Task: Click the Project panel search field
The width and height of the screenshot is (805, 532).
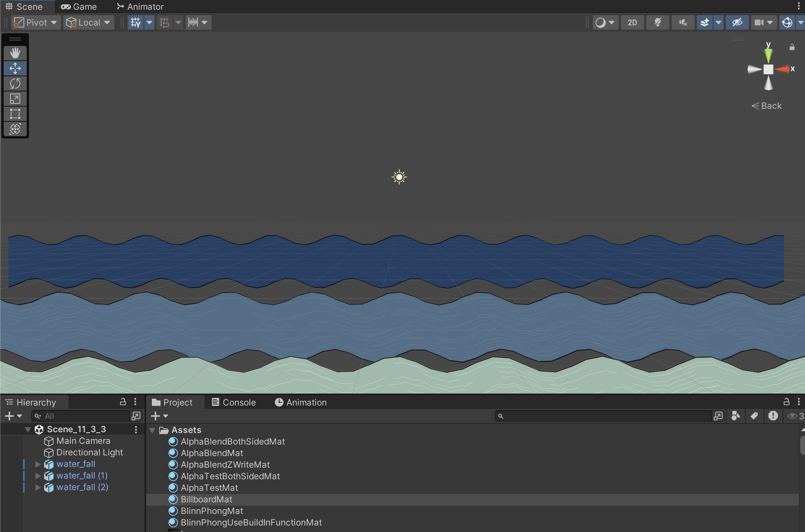Action: pos(604,416)
